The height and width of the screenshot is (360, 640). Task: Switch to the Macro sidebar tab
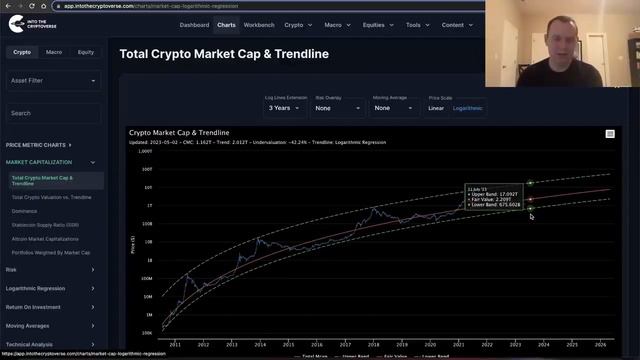click(x=54, y=52)
